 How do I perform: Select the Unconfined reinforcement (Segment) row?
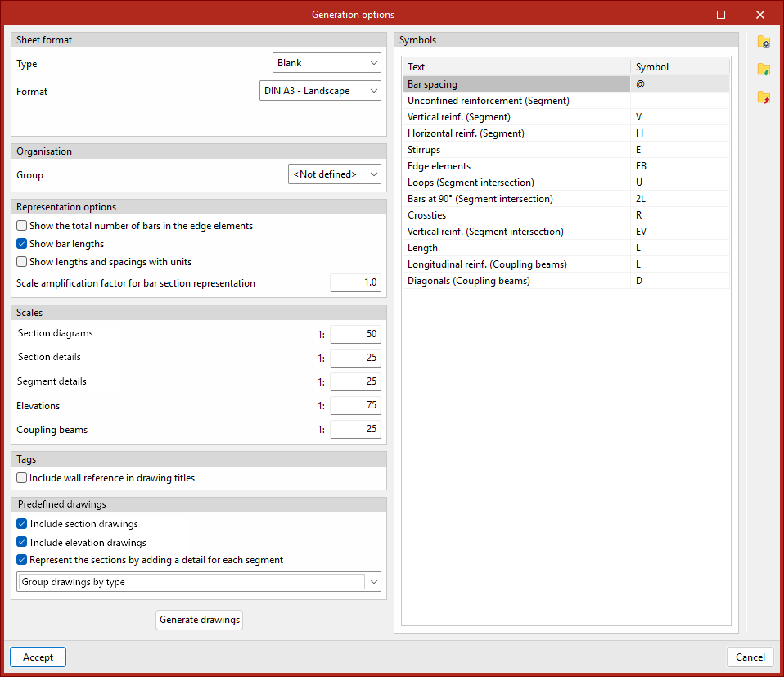pyautogui.click(x=566, y=101)
